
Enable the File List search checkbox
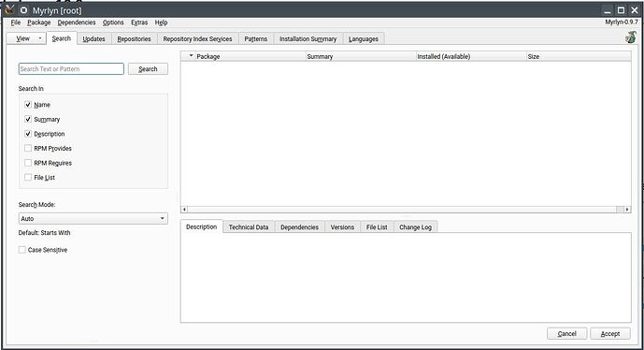[x=28, y=177]
